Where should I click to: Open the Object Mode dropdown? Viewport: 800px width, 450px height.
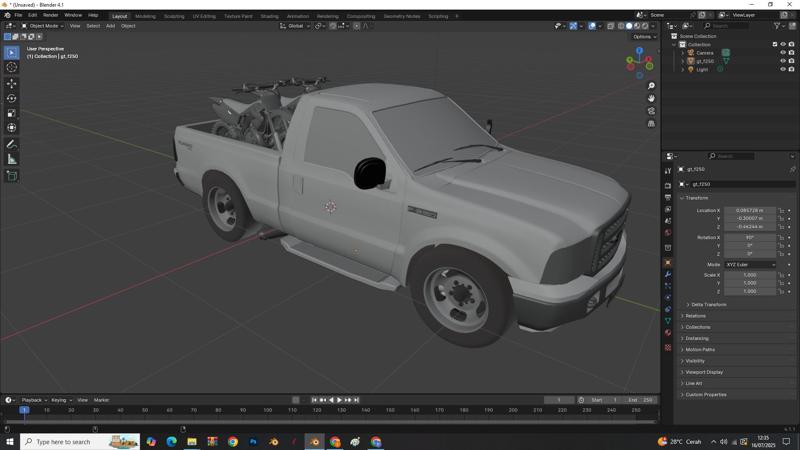41,26
